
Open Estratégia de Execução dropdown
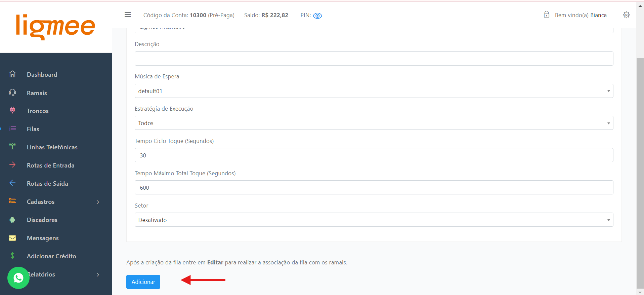point(374,123)
